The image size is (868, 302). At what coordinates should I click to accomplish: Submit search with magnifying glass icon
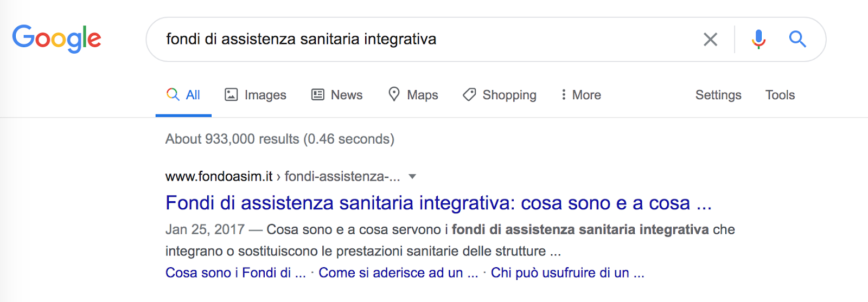coord(797,39)
